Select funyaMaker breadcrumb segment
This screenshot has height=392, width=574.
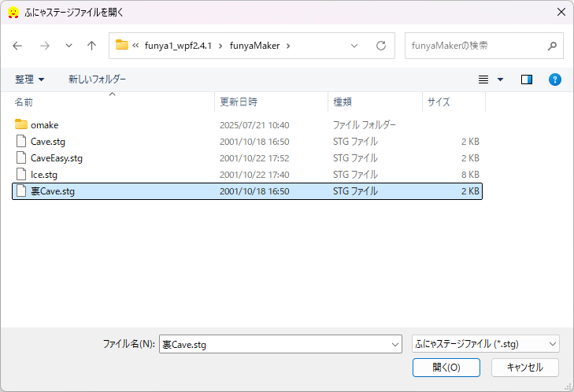click(255, 46)
